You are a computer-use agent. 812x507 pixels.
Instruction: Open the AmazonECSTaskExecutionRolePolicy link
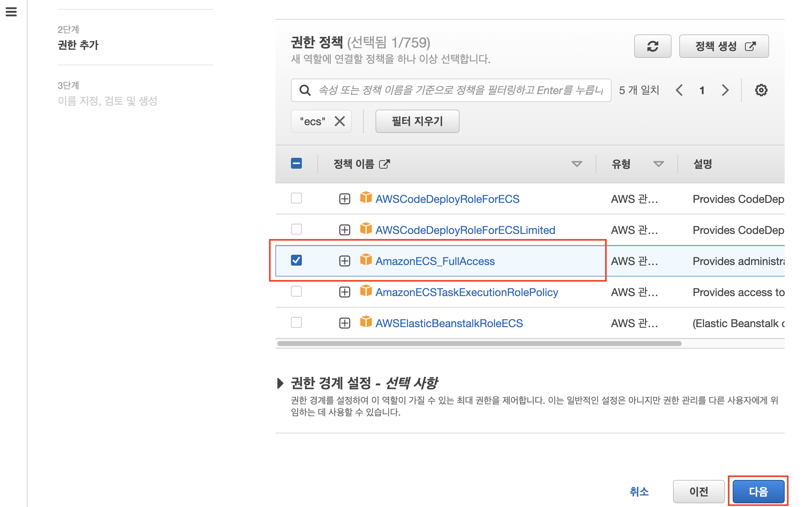467,292
